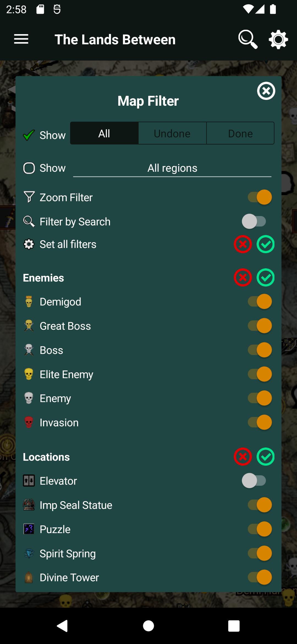Turn off Demigod enemy toggle
This screenshot has height=644, width=297.
tap(260, 301)
